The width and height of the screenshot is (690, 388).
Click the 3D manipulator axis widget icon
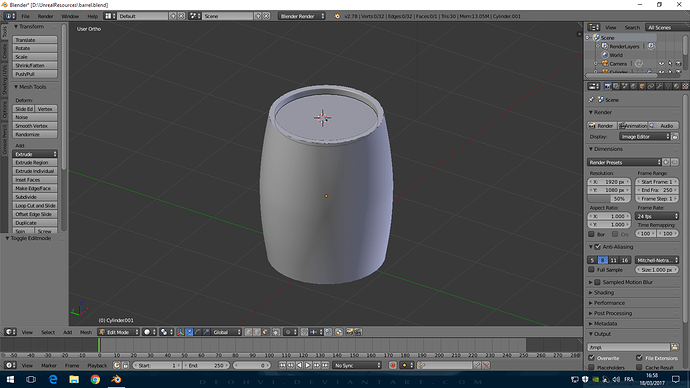pyautogui.click(x=180, y=332)
